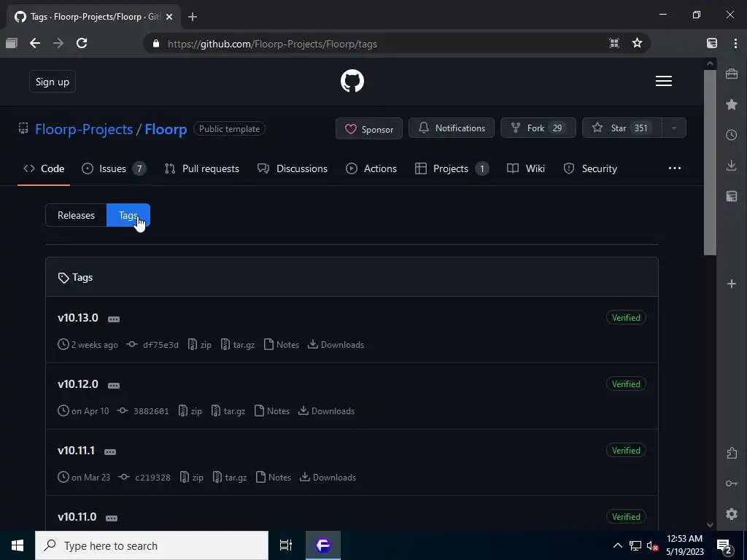747x560 pixels.
Task: Open QR code icon in address bar
Action: click(614, 43)
